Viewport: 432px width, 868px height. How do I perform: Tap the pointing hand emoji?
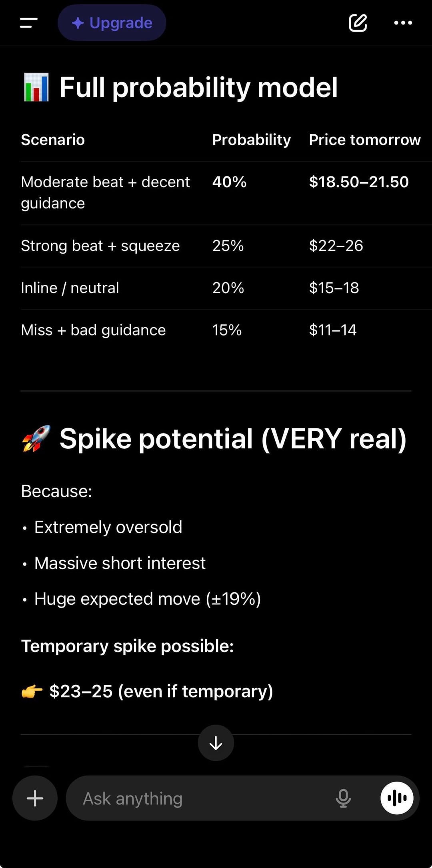coord(32,691)
